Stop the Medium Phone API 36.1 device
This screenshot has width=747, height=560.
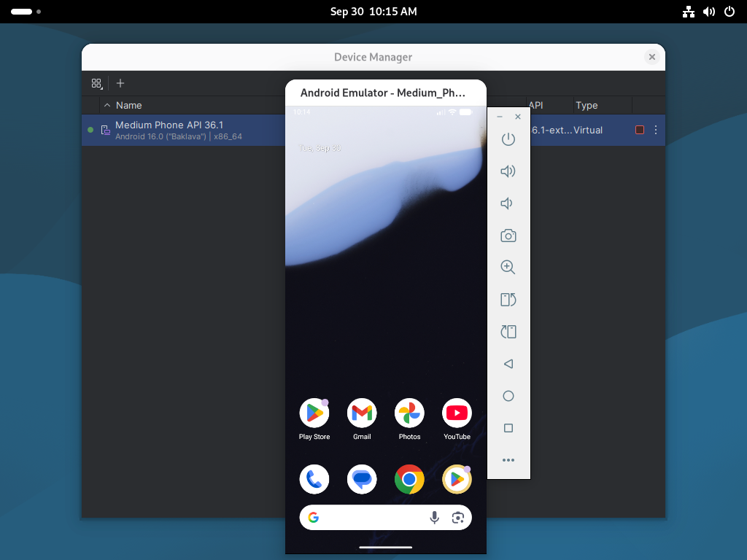640,129
